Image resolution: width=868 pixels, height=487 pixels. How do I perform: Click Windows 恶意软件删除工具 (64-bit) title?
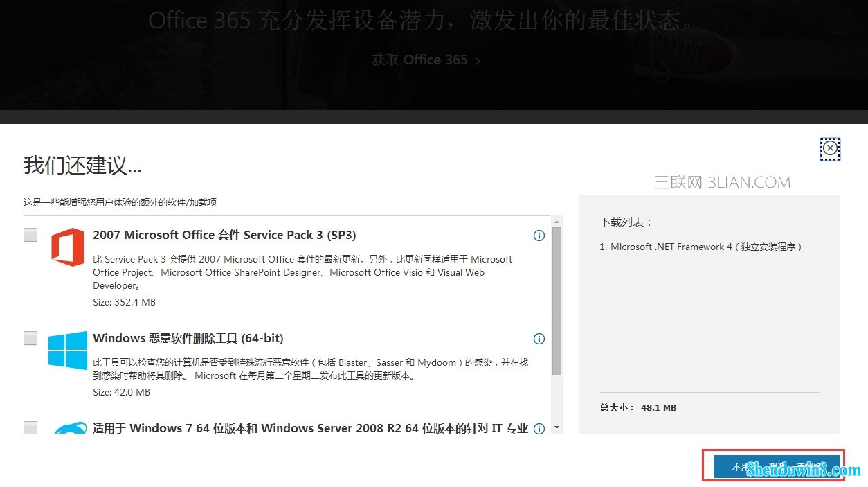pos(188,338)
